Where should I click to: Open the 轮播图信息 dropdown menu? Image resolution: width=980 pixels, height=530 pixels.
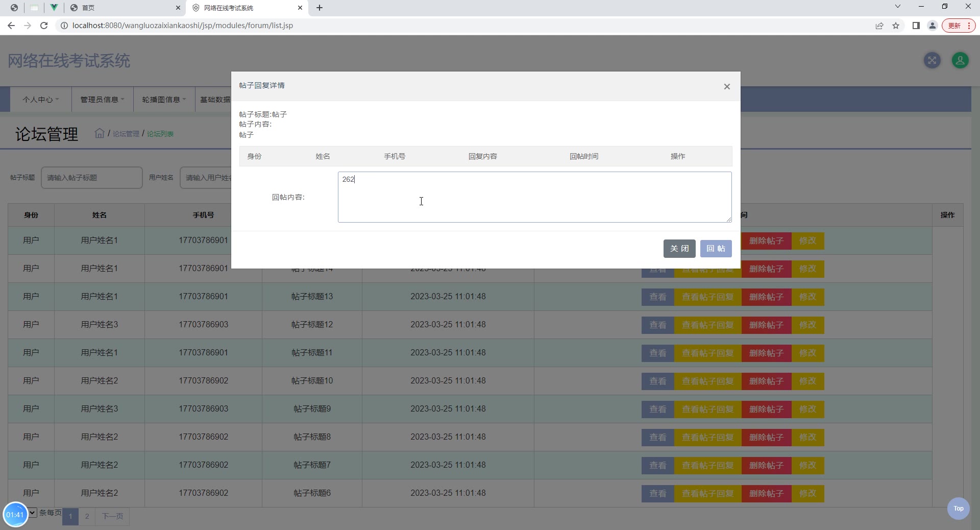164,100
